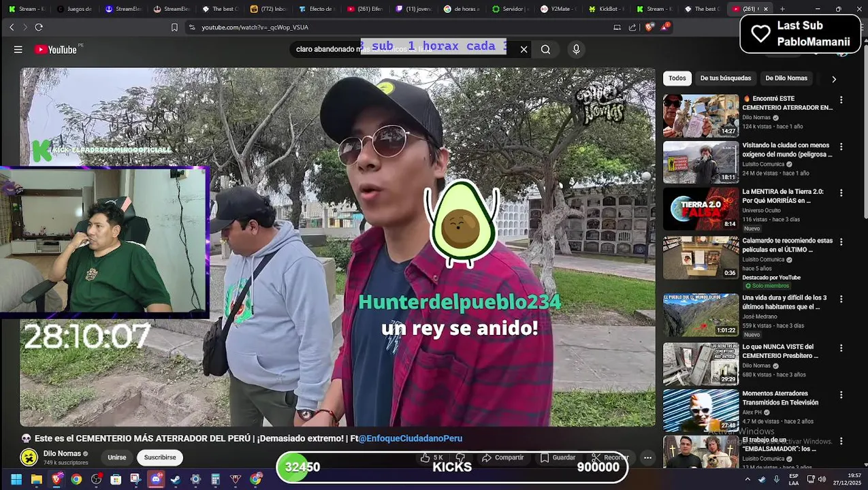Viewport: 868px width, 490px height.
Task: Switch to the KickBot tab
Action: point(607,9)
